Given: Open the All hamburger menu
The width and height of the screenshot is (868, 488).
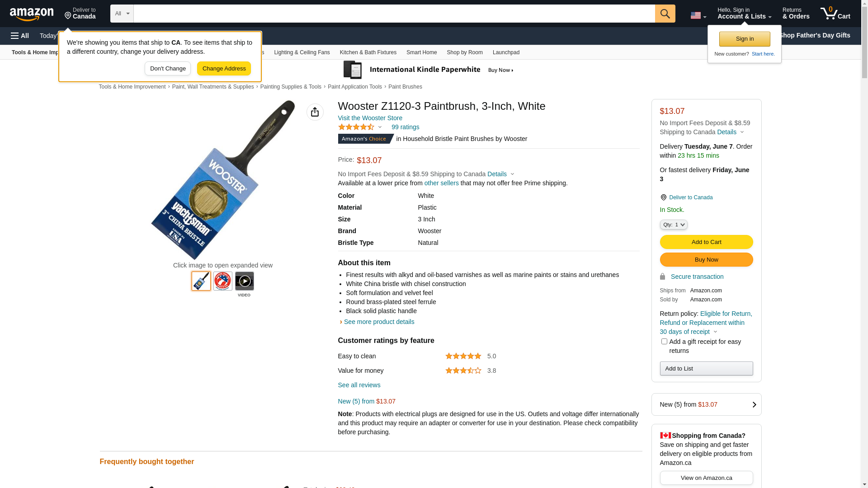Looking at the screenshot, I should coord(20,36).
